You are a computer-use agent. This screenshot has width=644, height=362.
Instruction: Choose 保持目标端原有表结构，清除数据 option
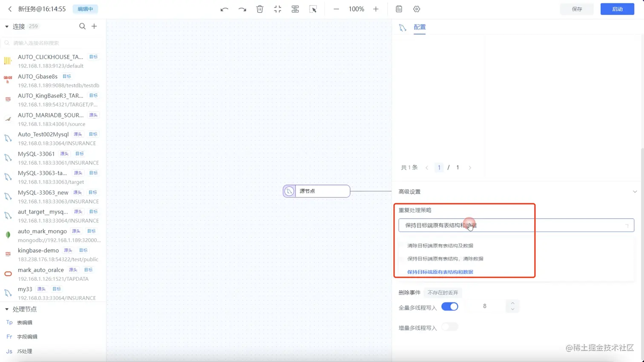coord(445,259)
